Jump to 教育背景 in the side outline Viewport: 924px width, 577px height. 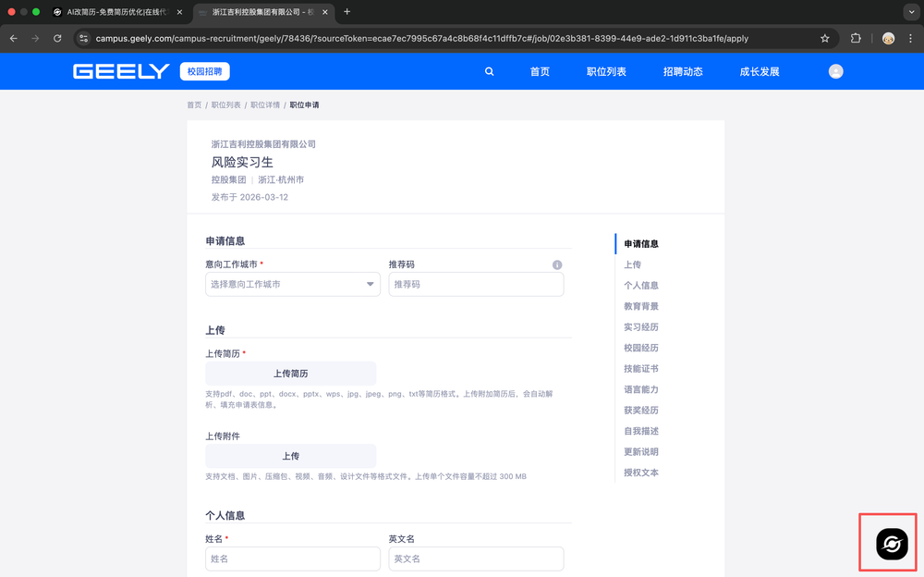click(x=640, y=306)
